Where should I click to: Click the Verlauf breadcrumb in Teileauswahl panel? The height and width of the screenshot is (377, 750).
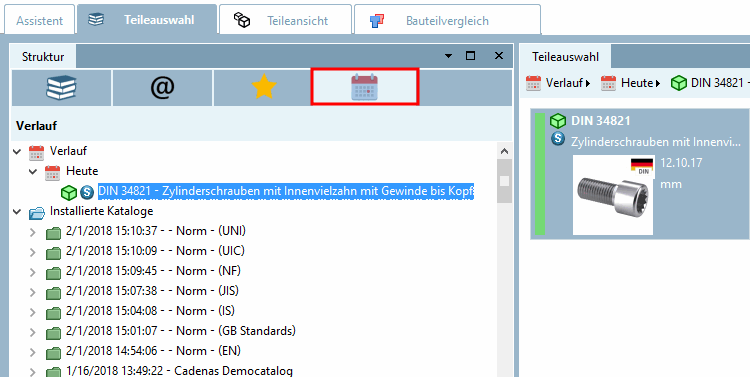[558, 83]
